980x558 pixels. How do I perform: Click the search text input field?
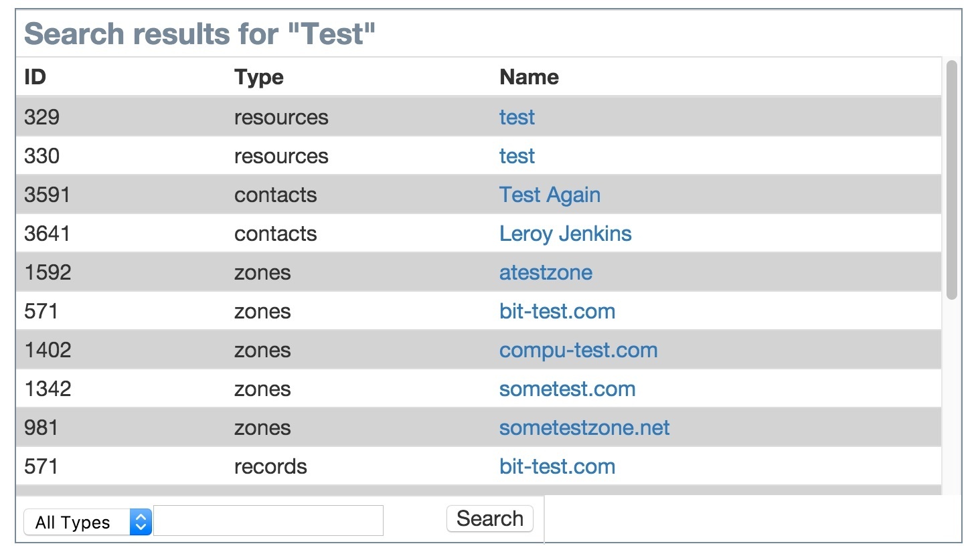(x=268, y=521)
